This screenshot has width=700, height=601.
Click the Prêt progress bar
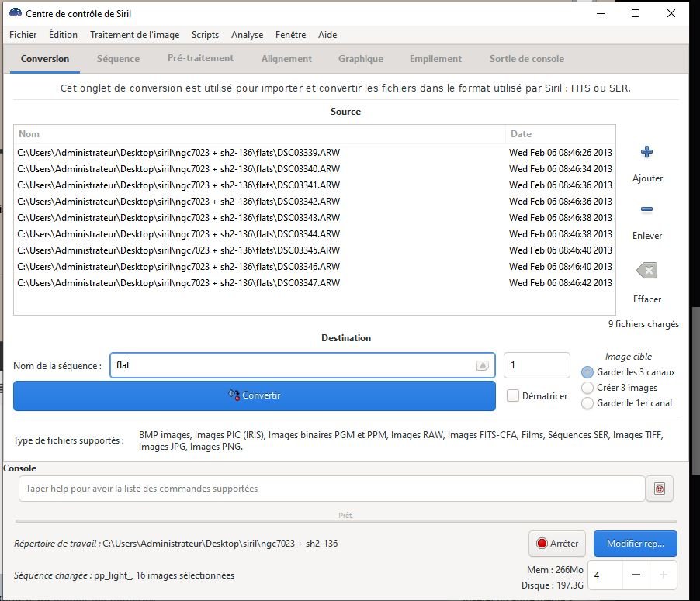pos(345,519)
